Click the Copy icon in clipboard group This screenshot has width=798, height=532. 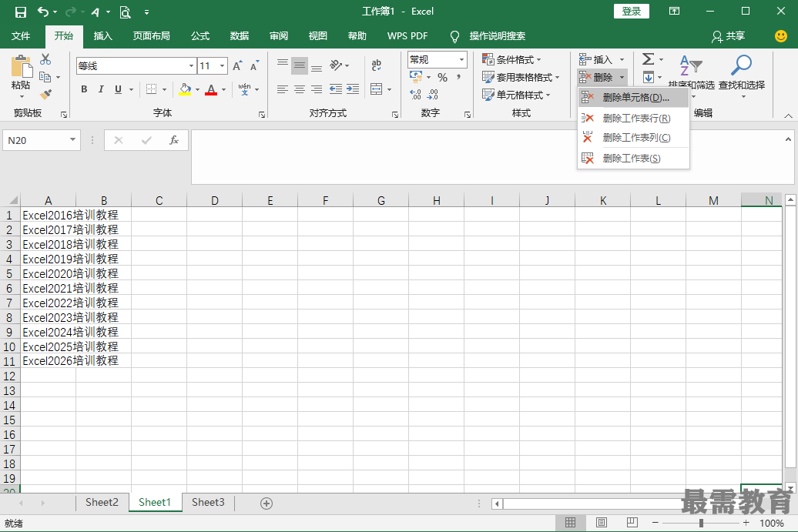(45, 77)
